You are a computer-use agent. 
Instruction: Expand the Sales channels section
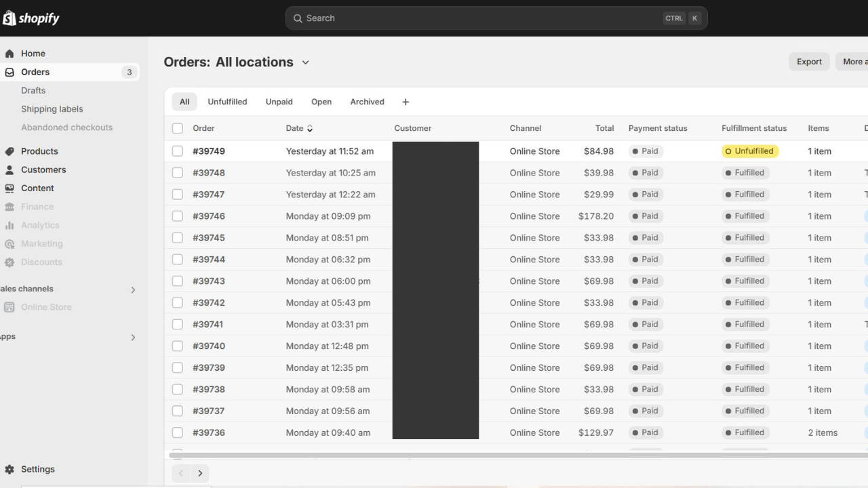click(x=133, y=289)
